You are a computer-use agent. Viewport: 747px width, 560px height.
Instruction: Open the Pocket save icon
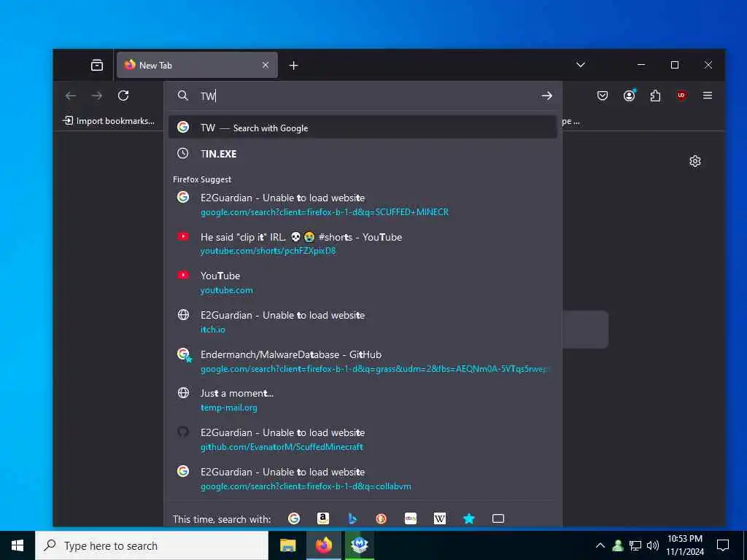602,96
